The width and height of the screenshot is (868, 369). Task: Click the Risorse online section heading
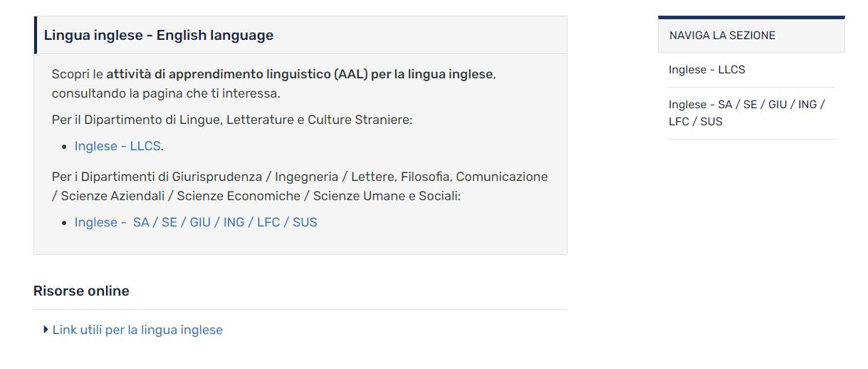tap(81, 291)
